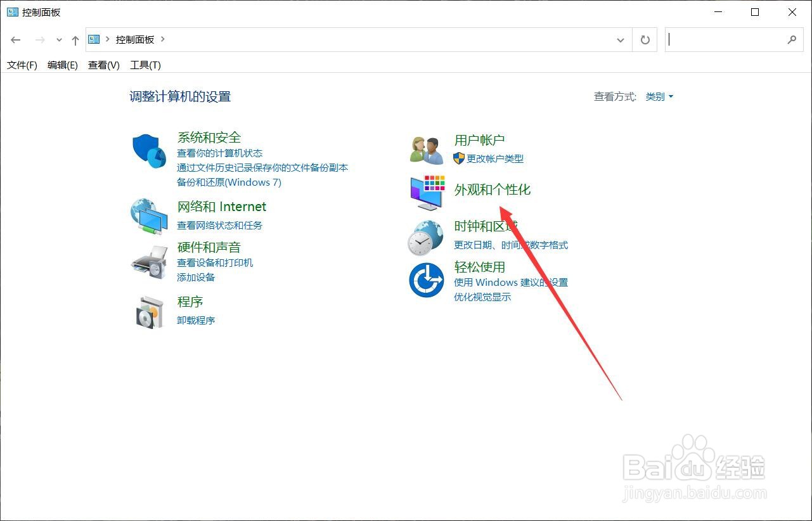Click inside the search input field
This screenshot has width=812, height=521.
click(x=729, y=39)
